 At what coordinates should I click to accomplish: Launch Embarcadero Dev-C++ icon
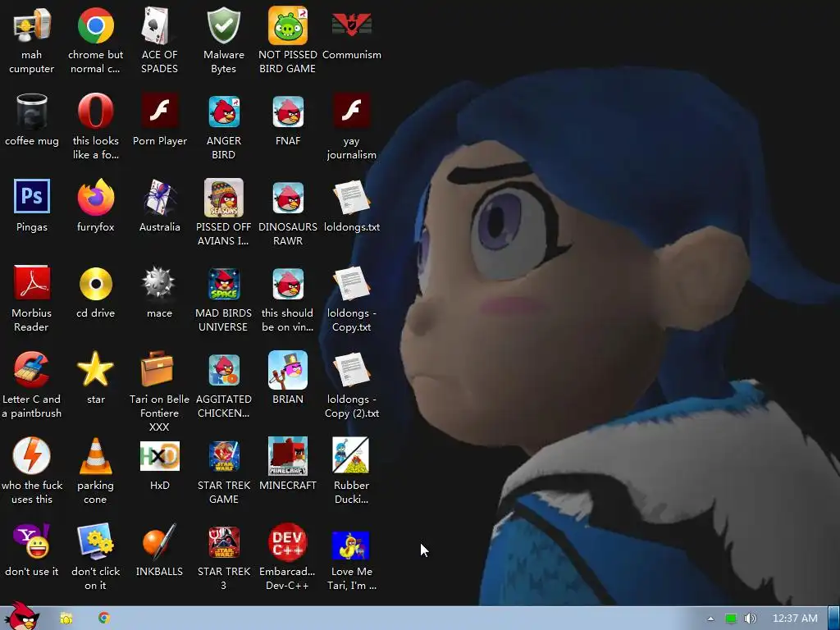pyautogui.click(x=288, y=542)
